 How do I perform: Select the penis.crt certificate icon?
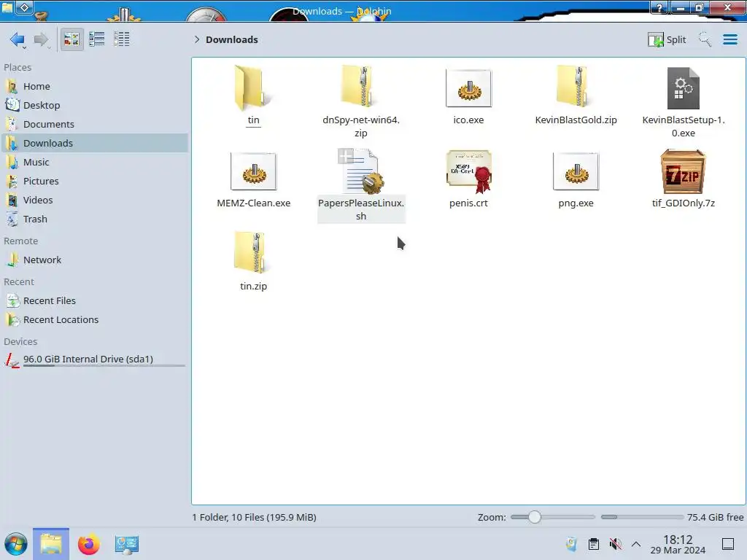pyautogui.click(x=468, y=171)
